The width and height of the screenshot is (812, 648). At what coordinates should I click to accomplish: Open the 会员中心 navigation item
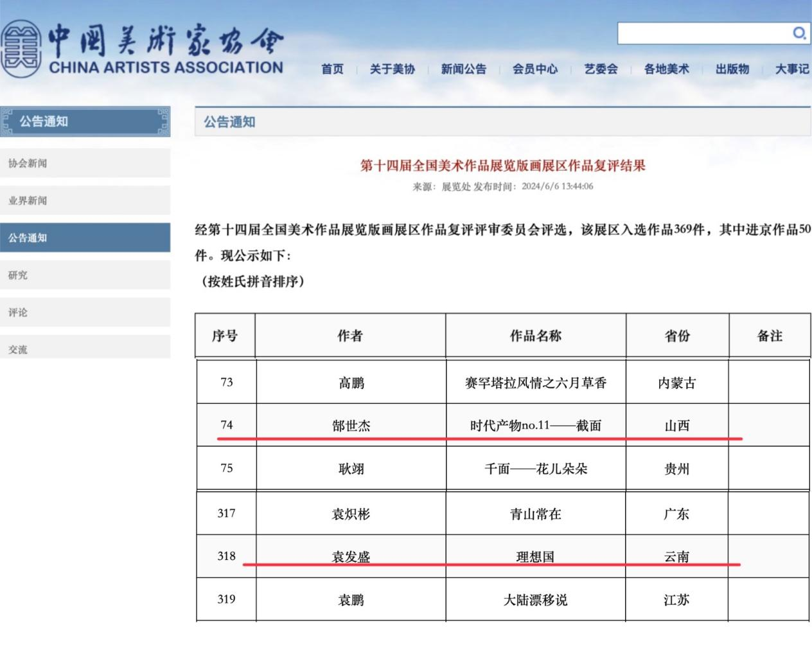534,69
